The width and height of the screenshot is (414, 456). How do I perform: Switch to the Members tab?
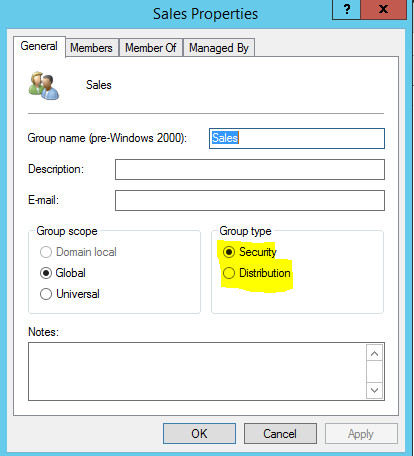[x=91, y=48]
